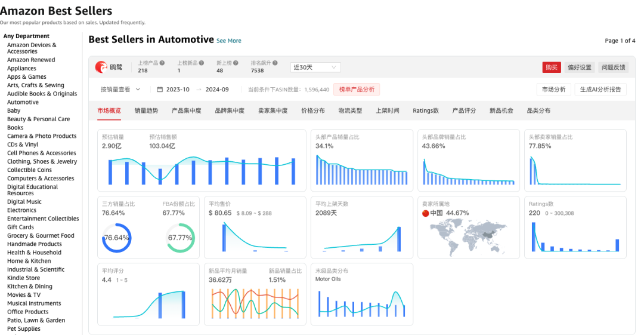Viewport: 644px width, 335px height.
Task: Click the 卖家所属地 world map
Action: tap(469, 236)
